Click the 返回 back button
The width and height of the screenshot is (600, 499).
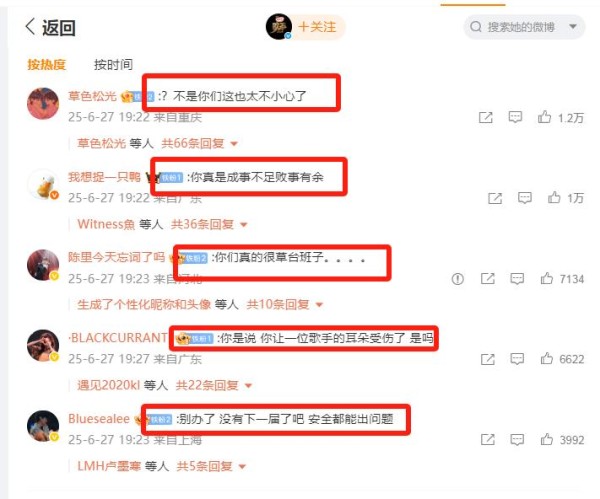[x=50, y=27]
